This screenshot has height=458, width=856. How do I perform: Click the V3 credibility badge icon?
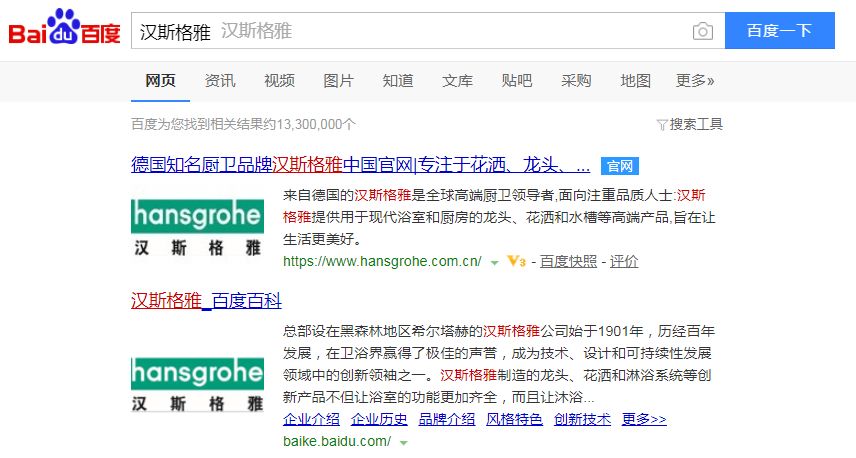click(x=516, y=262)
